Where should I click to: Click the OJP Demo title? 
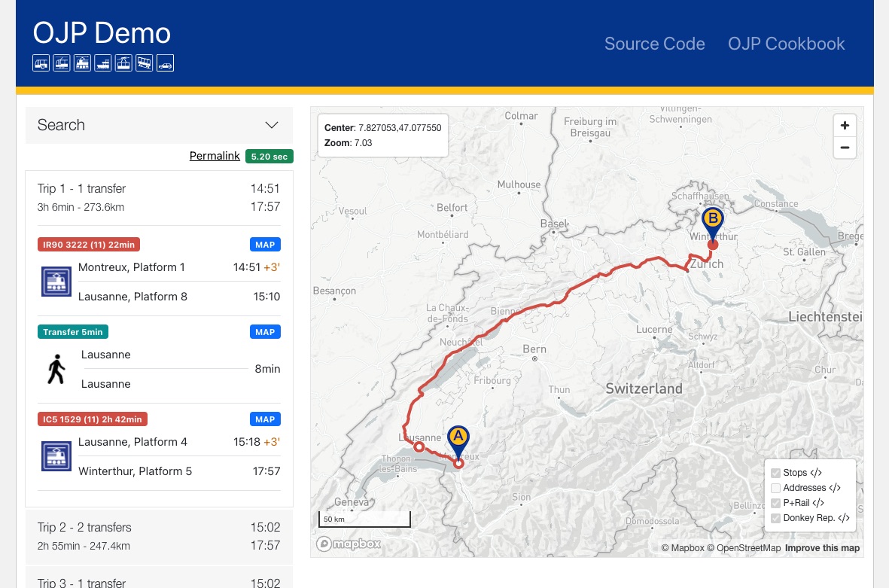click(x=102, y=33)
